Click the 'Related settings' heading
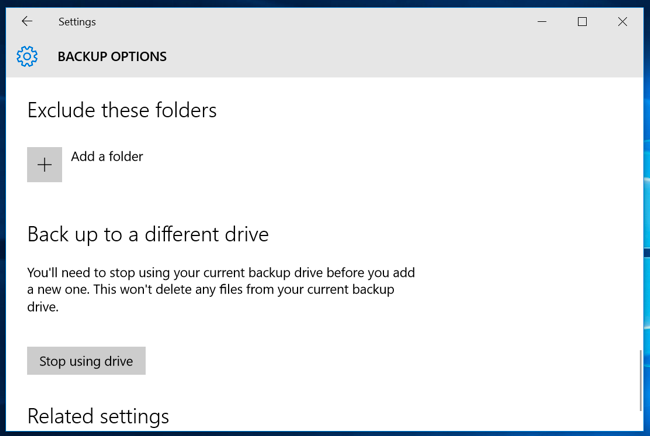This screenshot has height=436, width=650. (98, 416)
